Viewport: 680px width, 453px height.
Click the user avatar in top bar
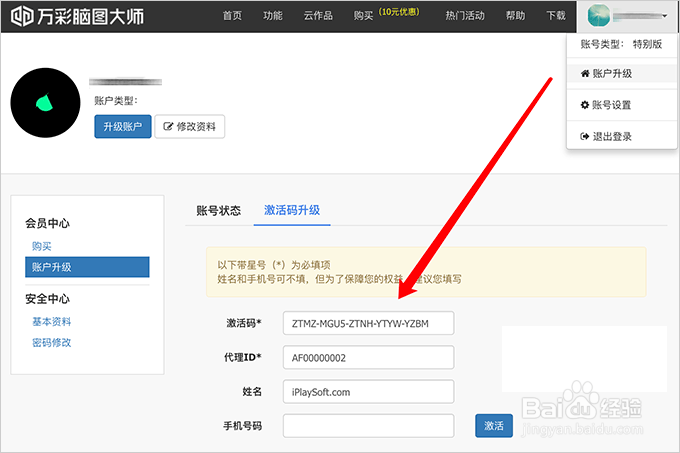click(598, 16)
